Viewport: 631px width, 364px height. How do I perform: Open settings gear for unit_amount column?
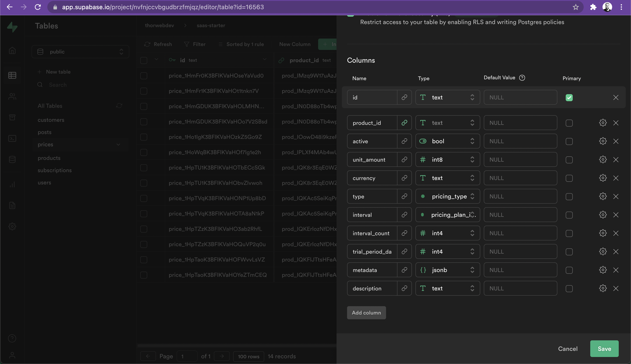point(603,159)
